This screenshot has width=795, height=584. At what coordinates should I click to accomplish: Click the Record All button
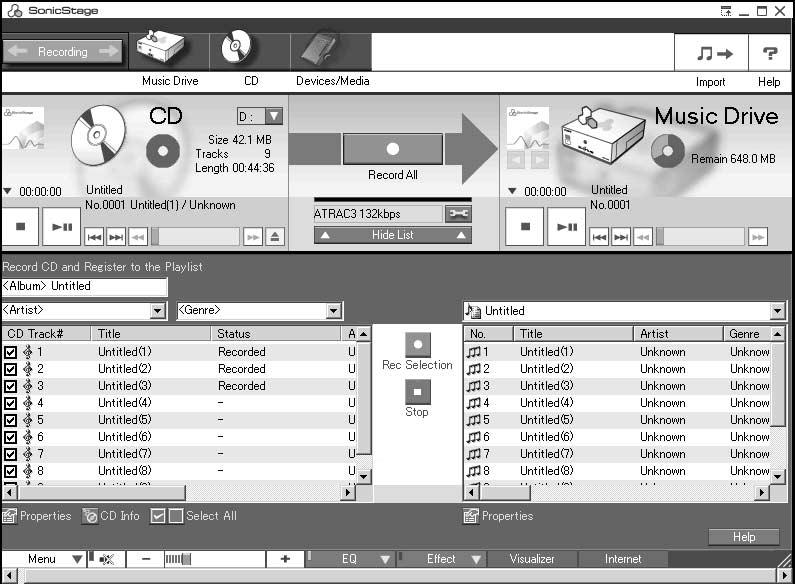click(x=393, y=149)
